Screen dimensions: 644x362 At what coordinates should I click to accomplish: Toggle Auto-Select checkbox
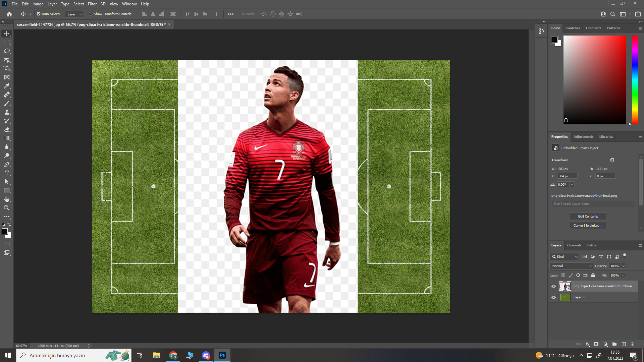[39, 14]
